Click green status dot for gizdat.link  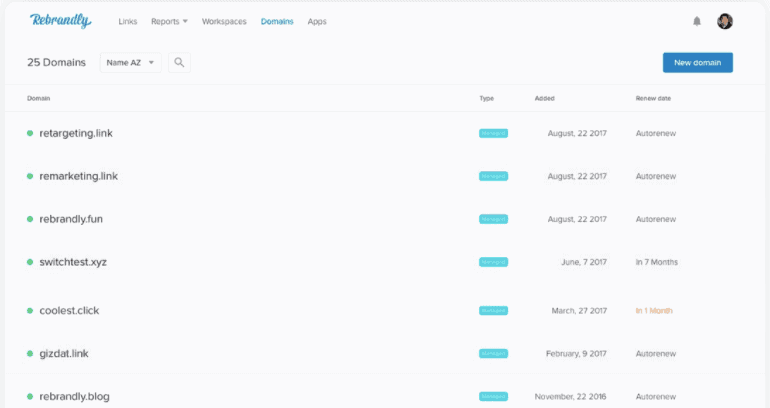point(30,354)
